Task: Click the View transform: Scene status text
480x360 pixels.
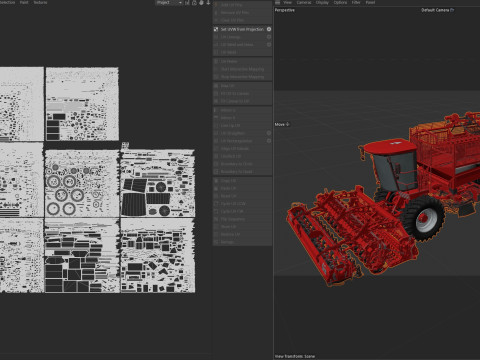Action: pos(295,356)
